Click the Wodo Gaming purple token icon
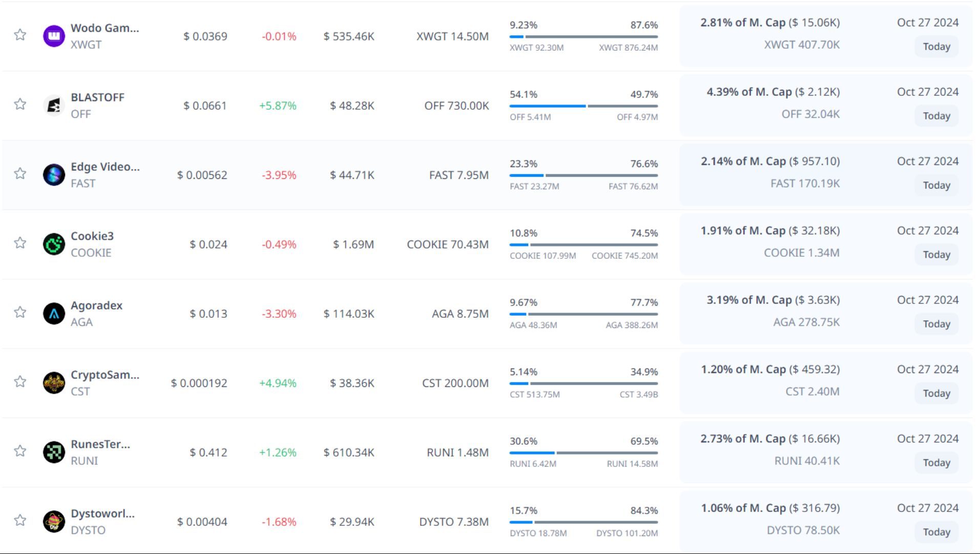 pyautogui.click(x=54, y=36)
